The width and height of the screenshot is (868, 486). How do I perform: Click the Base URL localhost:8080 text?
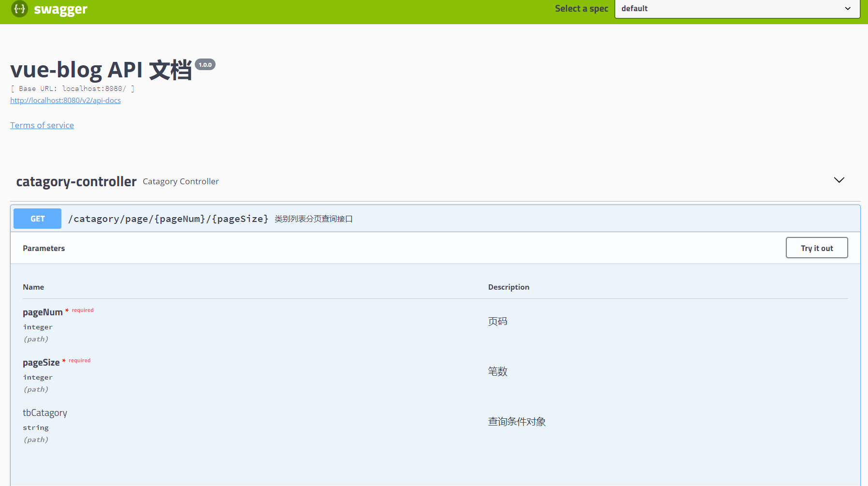click(x=72, y=88)
